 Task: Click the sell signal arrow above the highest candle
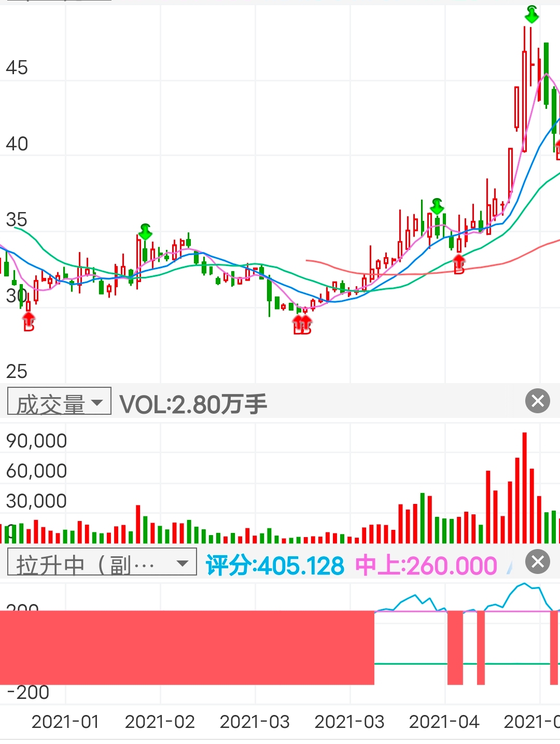tap(531, 14)
